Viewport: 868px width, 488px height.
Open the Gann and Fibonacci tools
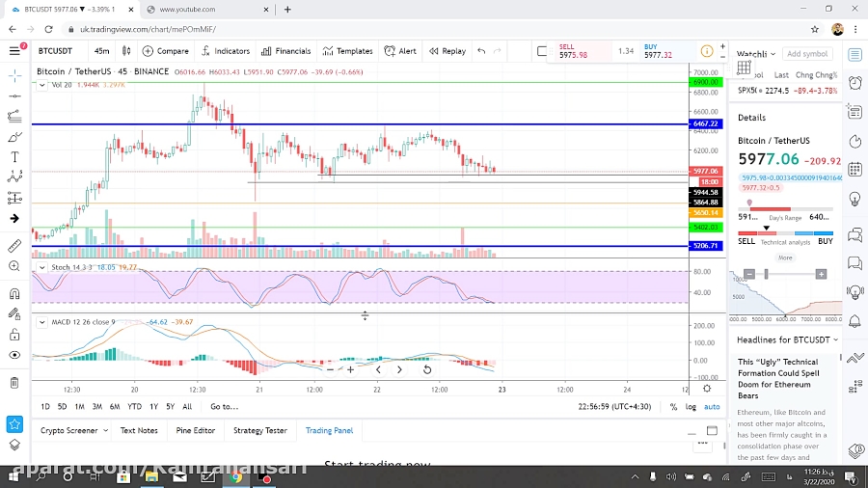point(14,116)
